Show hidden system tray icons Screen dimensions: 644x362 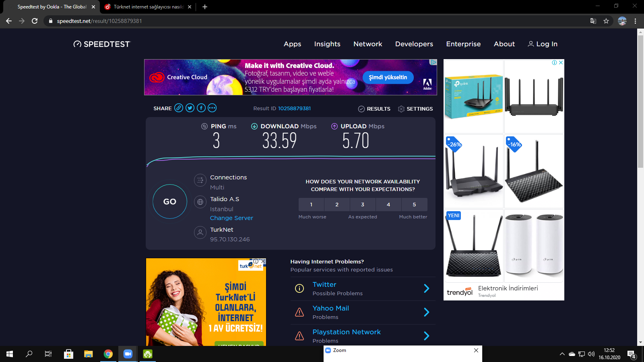point(562,354)
